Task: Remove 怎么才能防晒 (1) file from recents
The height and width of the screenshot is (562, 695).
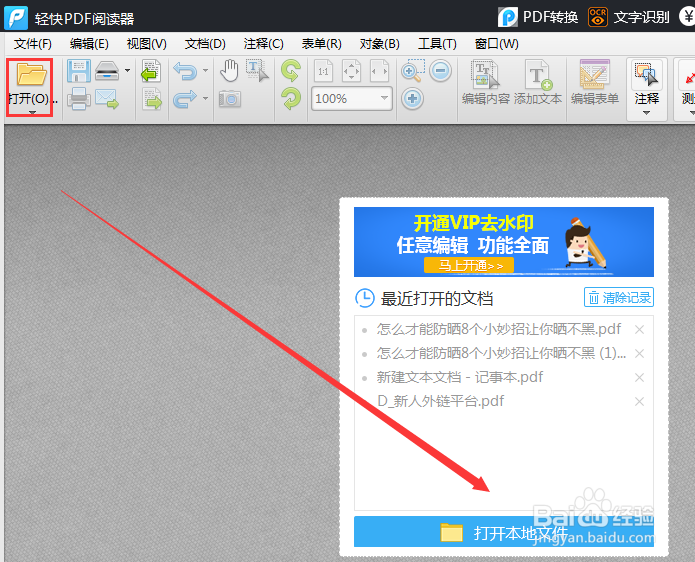Action: click(639, 353)
